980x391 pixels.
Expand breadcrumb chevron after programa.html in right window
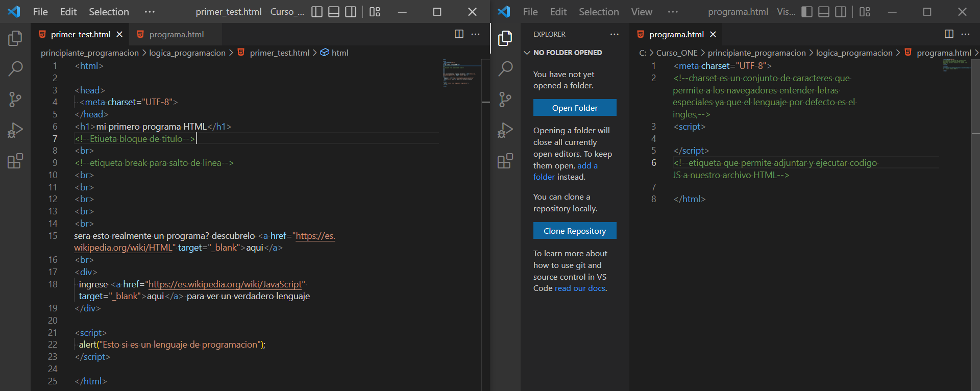click(976, 53)
